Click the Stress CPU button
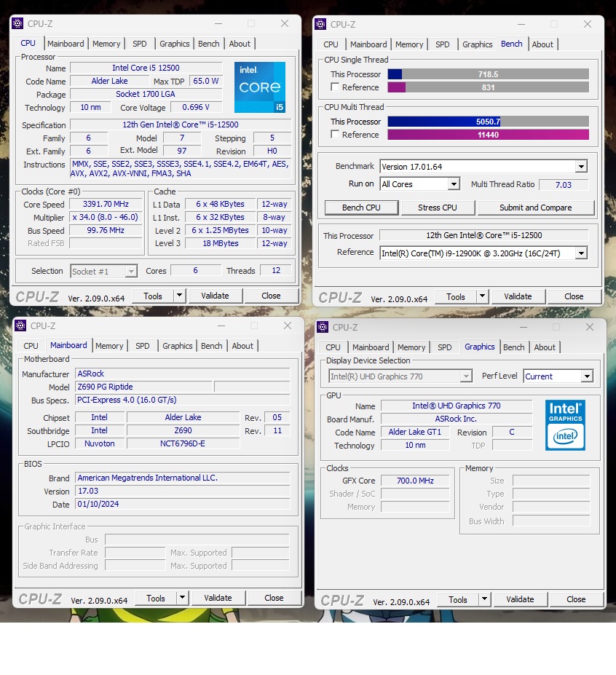The image size is (616, 675). [438, 208]
